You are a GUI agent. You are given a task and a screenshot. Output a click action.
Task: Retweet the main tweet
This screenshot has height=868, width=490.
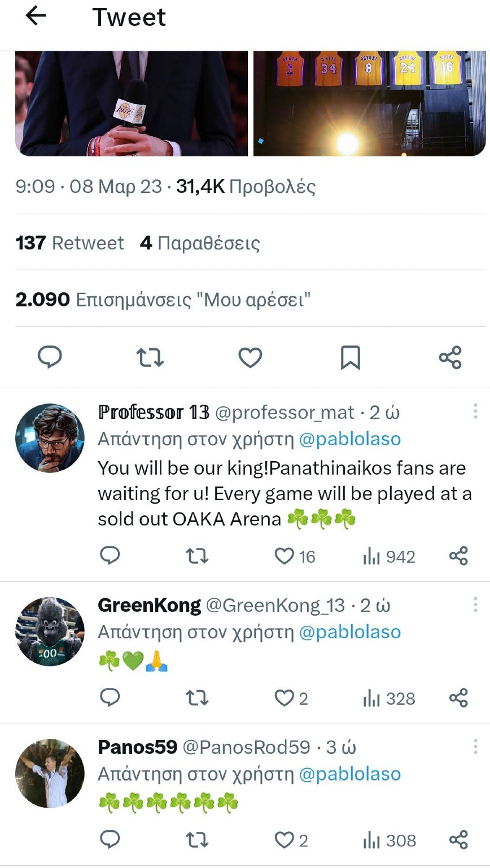click(x=150, y=357)
